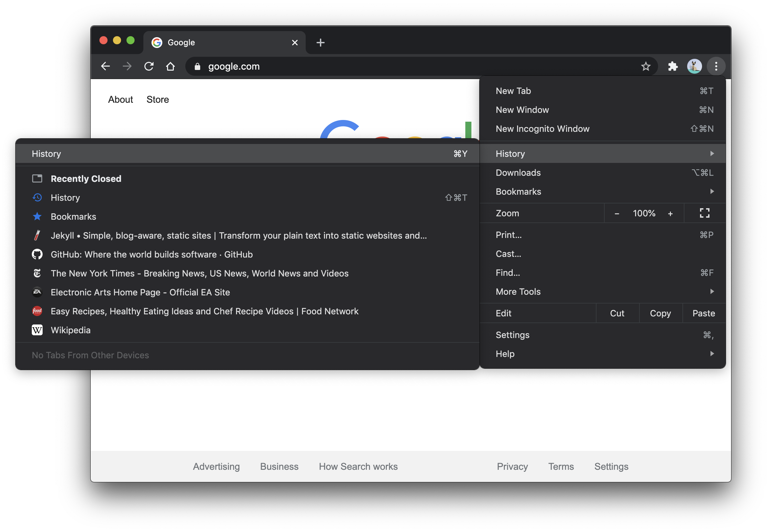
Task: Reopen the Bookmarks recently closed entry
Action: click(x=248, y=217)
